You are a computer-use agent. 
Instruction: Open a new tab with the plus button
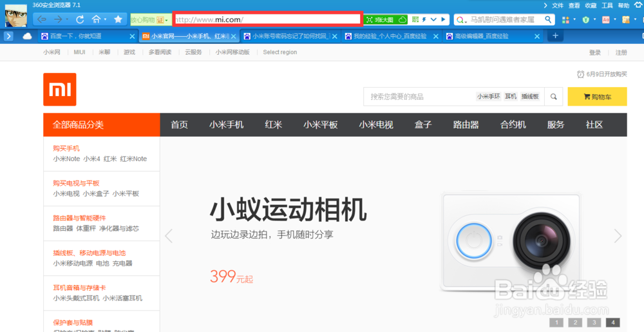(555, 35)
